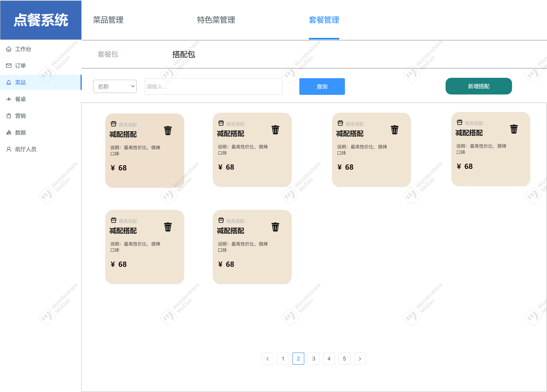Image resolution: width=547 pixels, height=392 pixels.
Task: Delete the first card in top row
Action: pos(168,131)
